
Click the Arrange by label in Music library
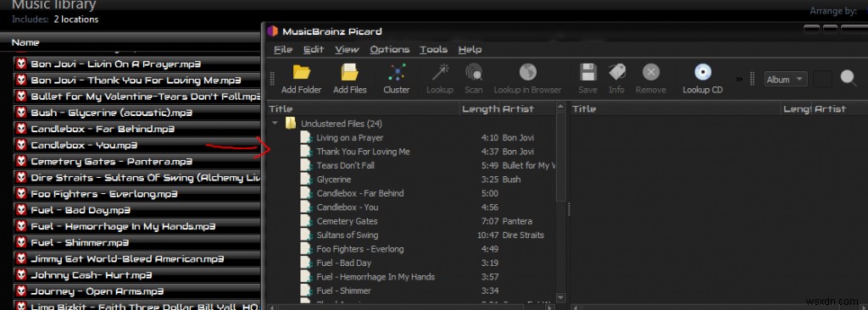[833, 10]
